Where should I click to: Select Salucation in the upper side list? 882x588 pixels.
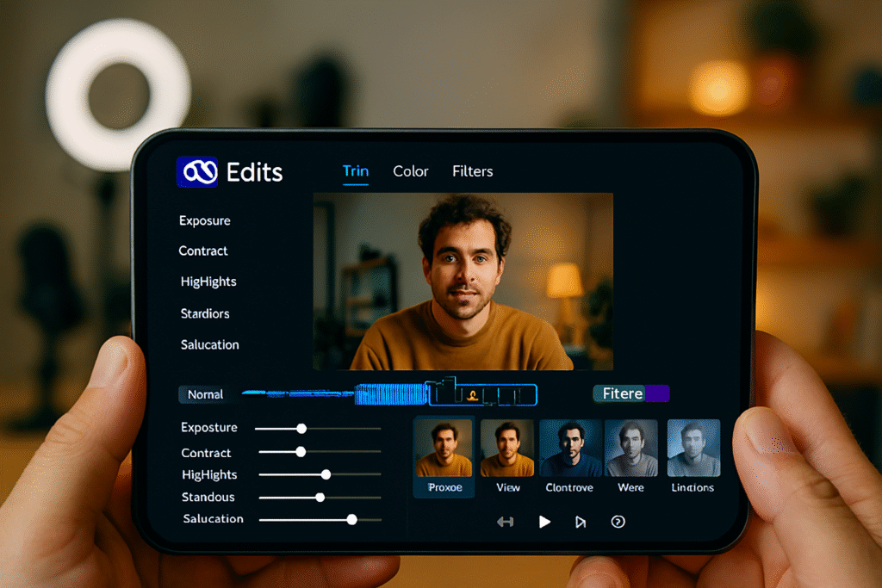(209, 344)
